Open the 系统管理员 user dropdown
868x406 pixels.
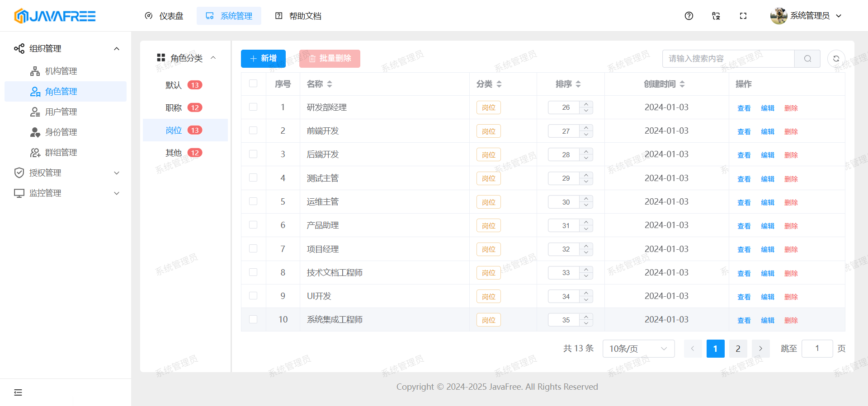(806, 16)
